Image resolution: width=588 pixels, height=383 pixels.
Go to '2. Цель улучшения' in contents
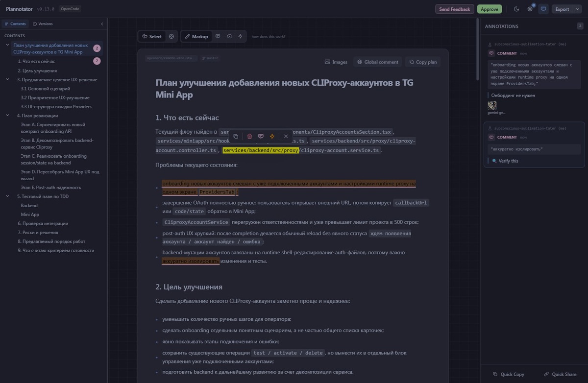point(37,71)
